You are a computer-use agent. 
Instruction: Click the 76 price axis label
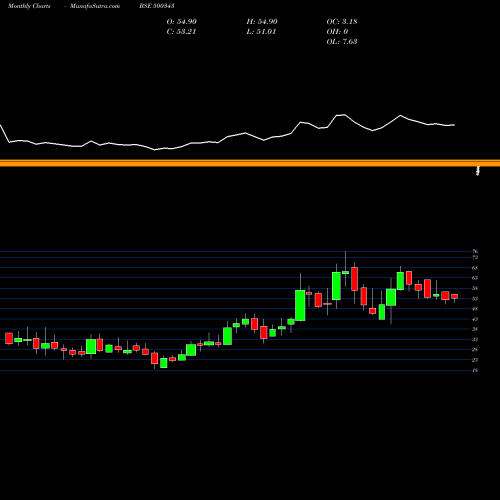[475, 251]
